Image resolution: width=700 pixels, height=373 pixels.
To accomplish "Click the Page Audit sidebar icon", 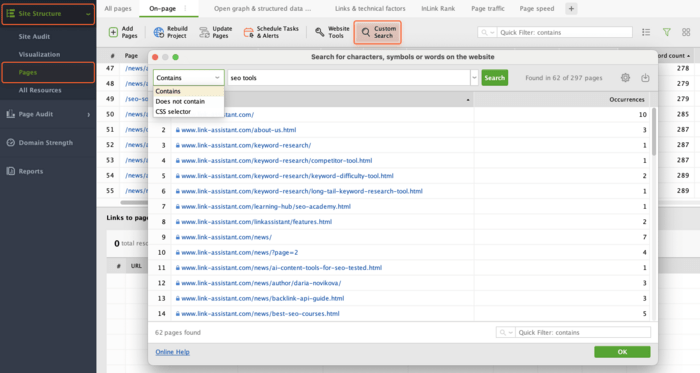I will click(11, 114).
